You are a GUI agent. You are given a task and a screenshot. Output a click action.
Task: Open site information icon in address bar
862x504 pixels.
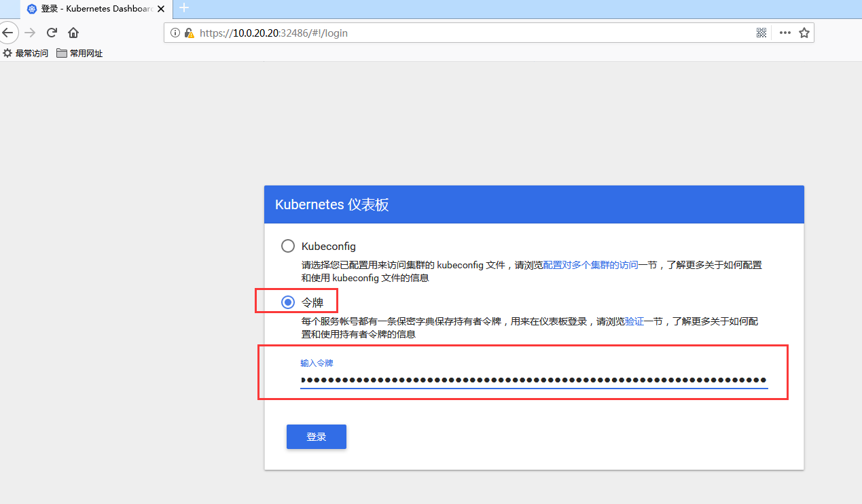(x=175, y=33)
